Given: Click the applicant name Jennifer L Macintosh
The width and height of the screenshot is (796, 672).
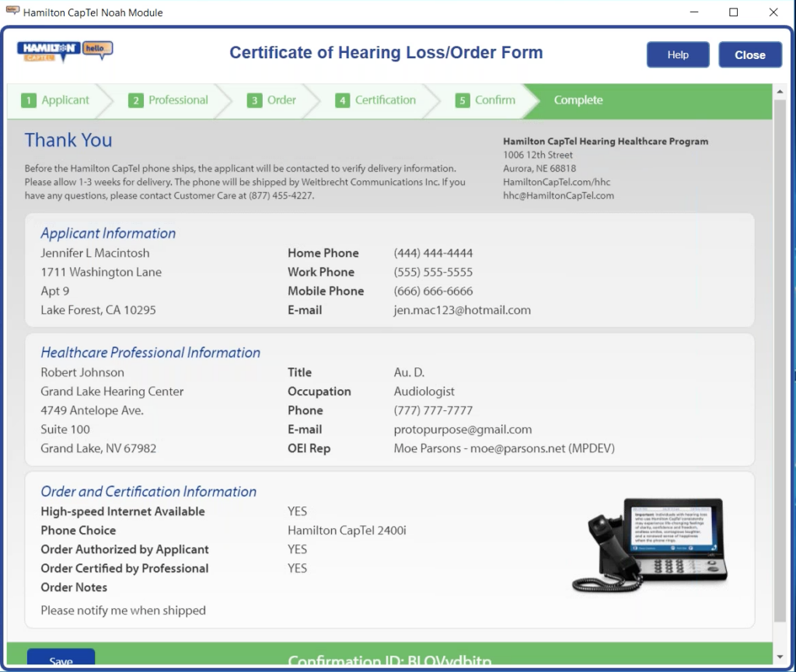Looking at the screenshot, I should click(x=95, y=253).
